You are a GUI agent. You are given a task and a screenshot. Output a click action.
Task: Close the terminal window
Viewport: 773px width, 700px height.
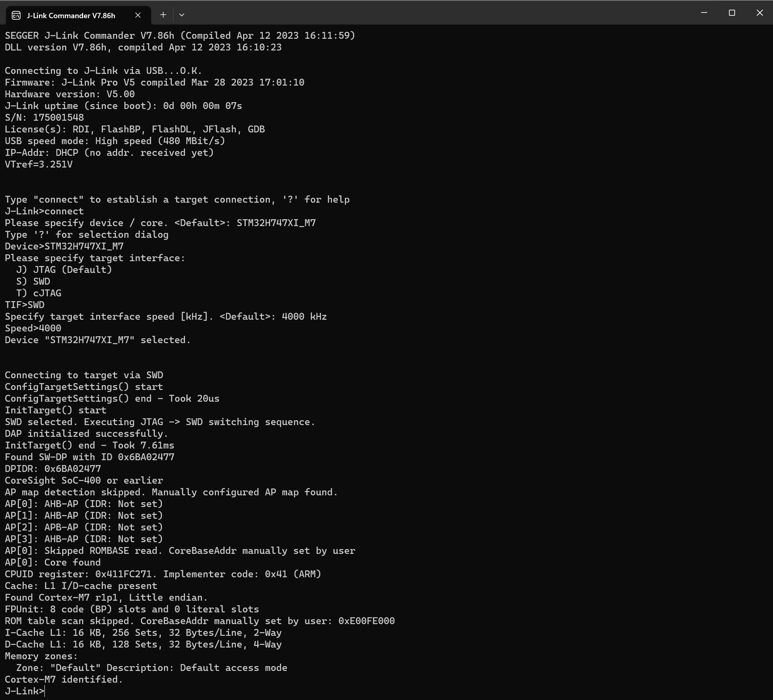[x=759, y=13]
